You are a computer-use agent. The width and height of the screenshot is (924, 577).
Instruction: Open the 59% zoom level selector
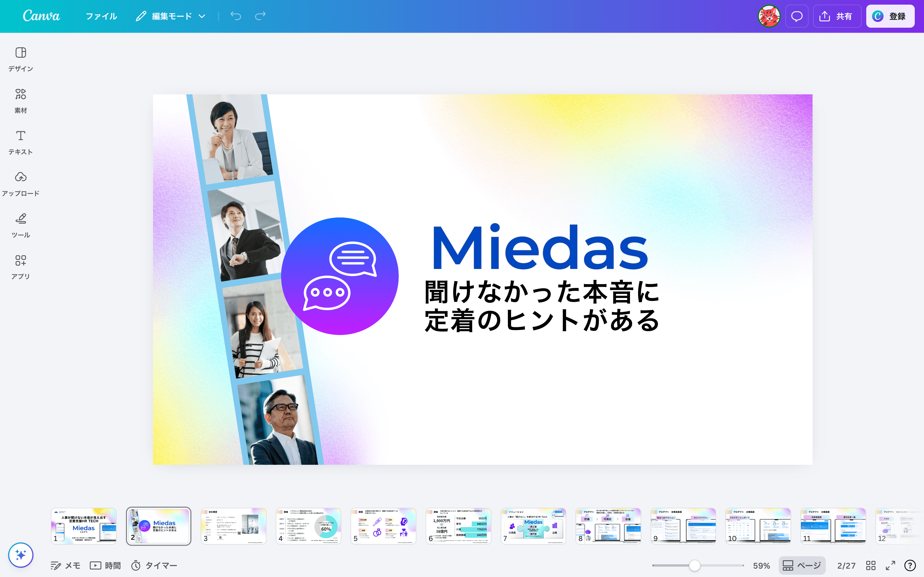[762, 565]
